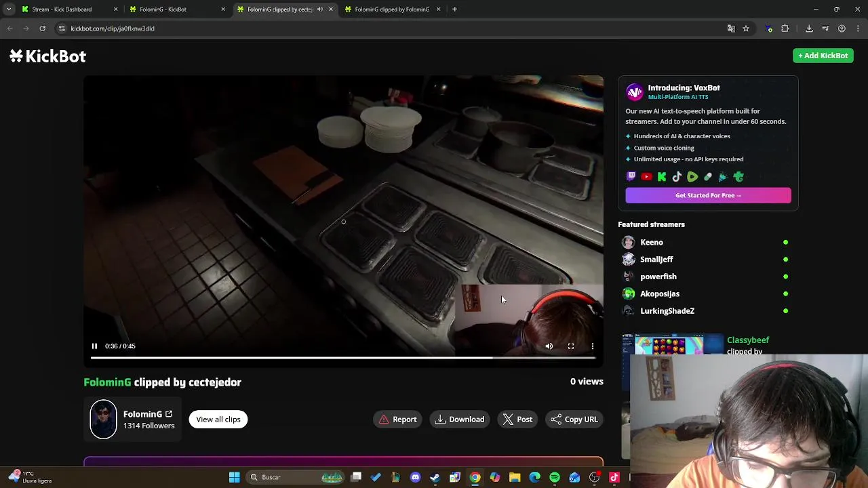Screen dimensions: 868x488
Task: Open Spotify from taskbar
Action: (x=555, y=477)
